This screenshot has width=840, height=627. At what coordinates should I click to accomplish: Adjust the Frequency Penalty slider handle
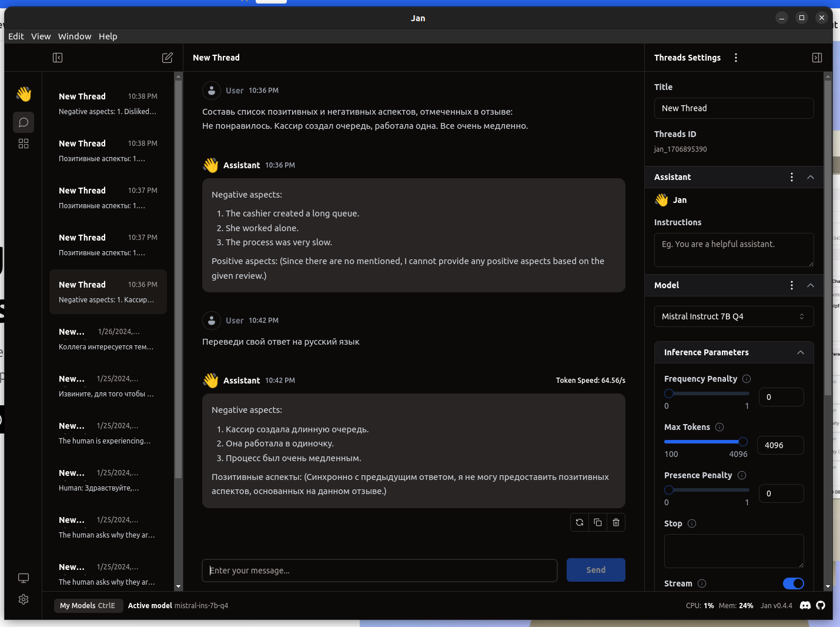point(669,393)
